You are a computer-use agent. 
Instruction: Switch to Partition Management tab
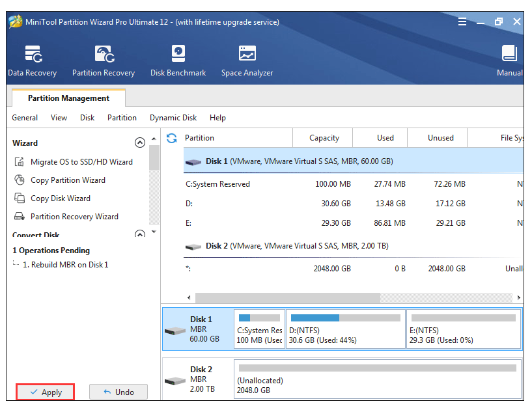68,98
